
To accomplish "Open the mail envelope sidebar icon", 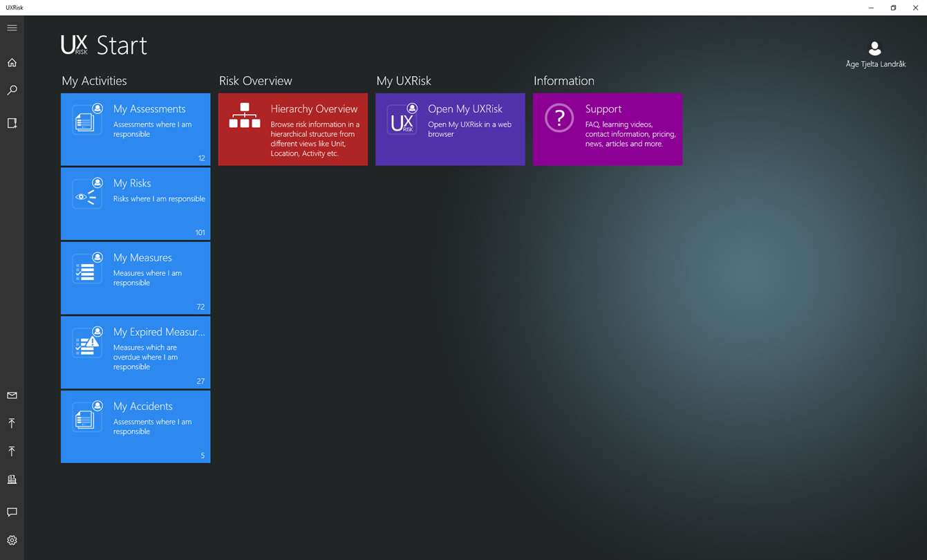I will coord(12,395).
